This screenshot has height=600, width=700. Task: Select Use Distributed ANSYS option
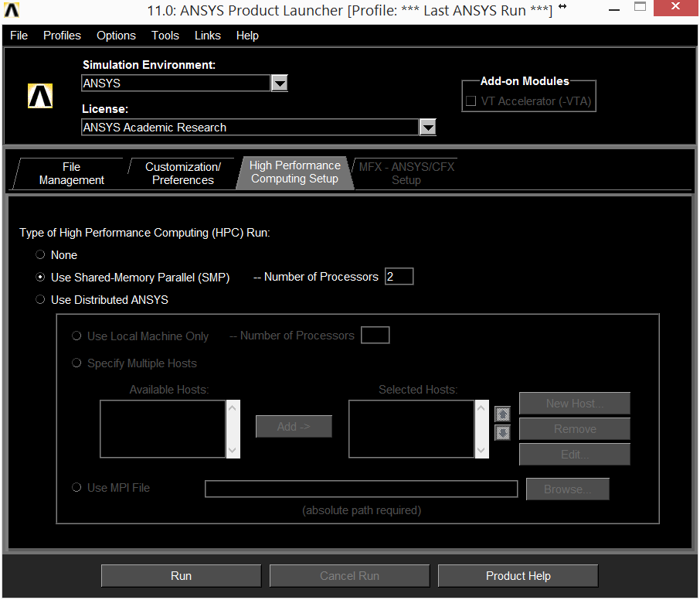pos(40,299)
